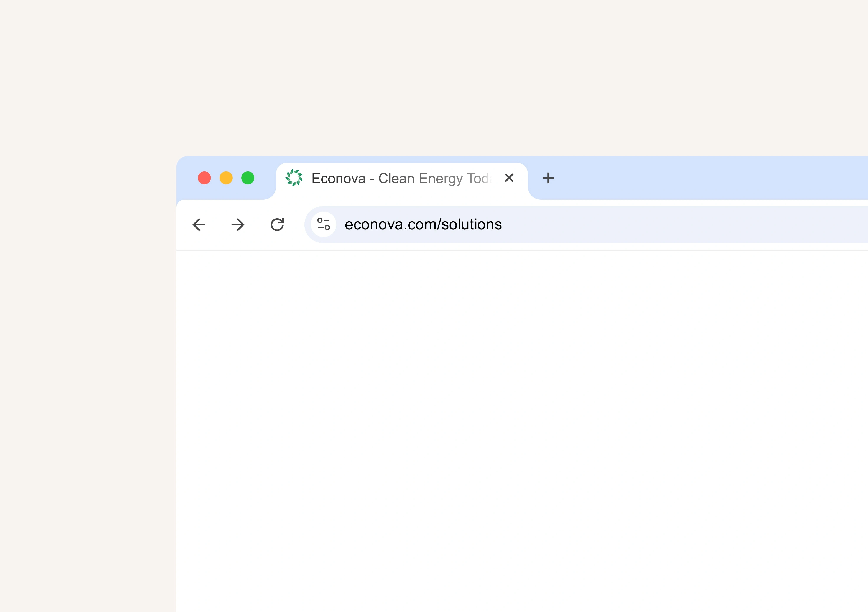Click the econova.com/solutions URL text
The height and width of the screenshot is (612, 868).
click(423, 225)
